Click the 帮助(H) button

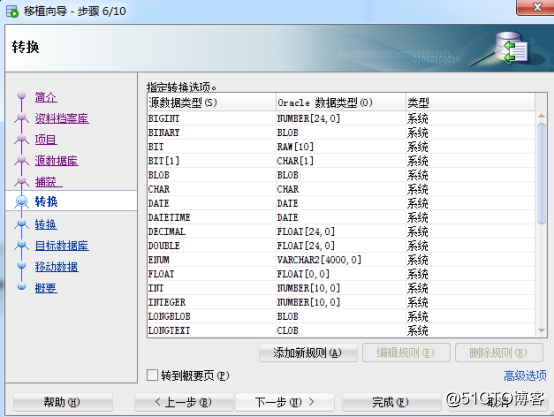point(63,402)
